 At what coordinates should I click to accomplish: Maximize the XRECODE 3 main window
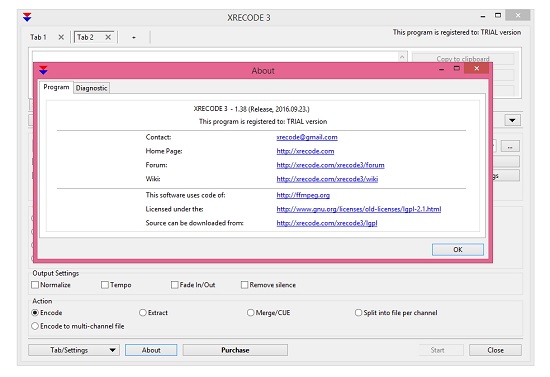click(x=498, y=15)
